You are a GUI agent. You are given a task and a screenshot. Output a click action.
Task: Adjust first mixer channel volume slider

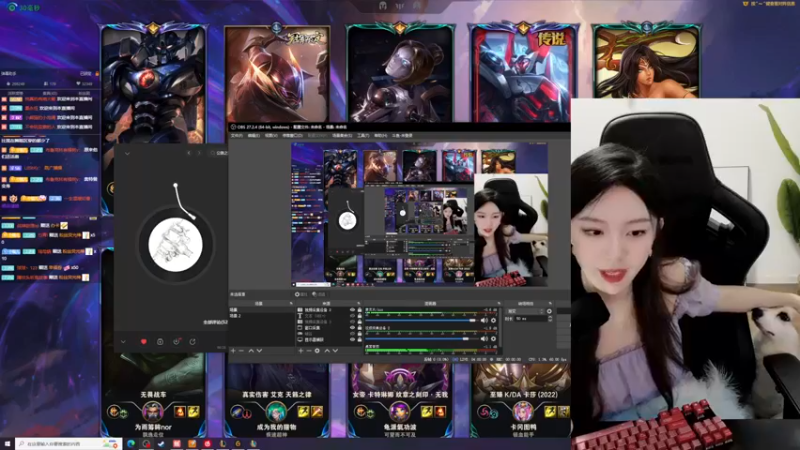(x=422, y=320)
